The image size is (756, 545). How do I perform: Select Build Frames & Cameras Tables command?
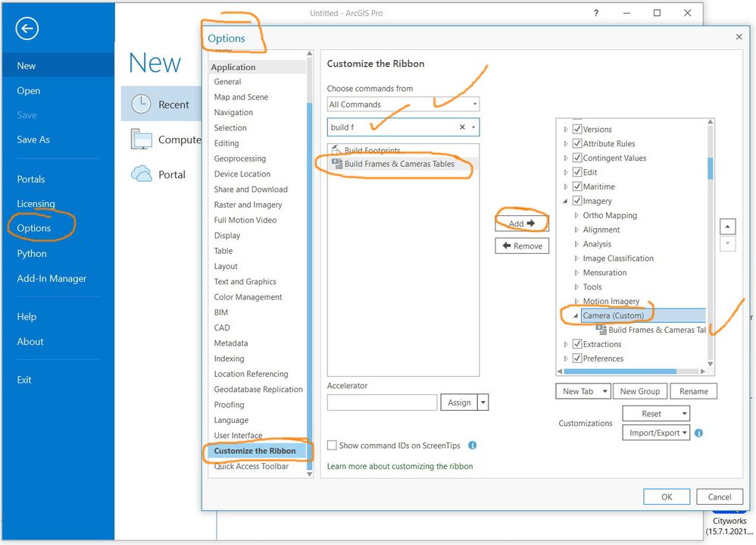(399, 164)
